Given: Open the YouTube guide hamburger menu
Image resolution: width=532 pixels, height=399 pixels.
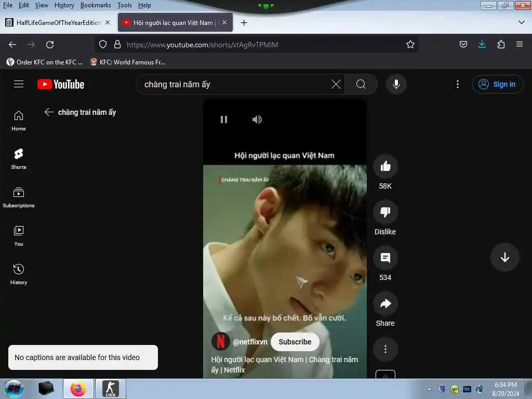Looking at the screenshot, I should (x=19, y=84).
